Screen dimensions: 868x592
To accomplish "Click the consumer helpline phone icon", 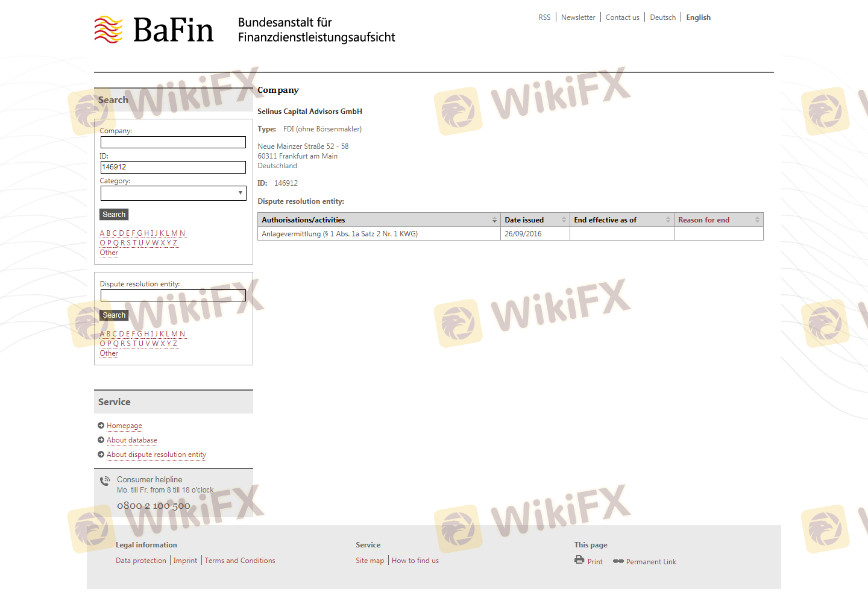I will click(x=105, y=481).
